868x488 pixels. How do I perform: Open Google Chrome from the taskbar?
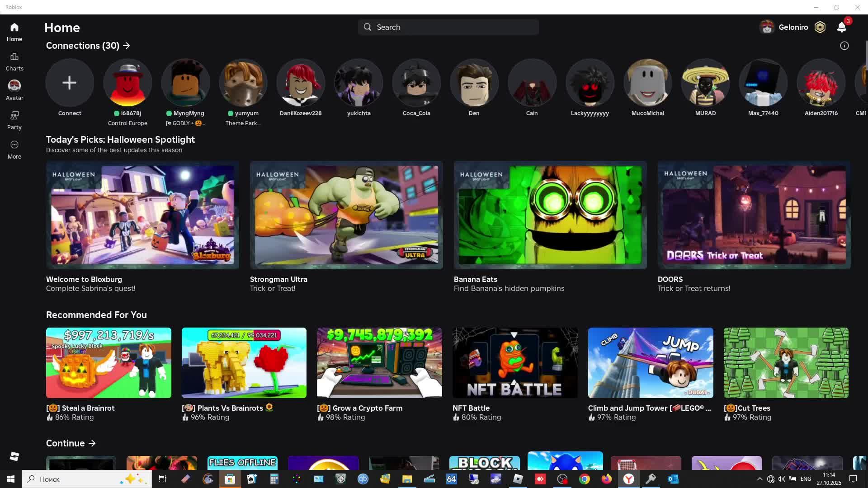coord(584,479)
